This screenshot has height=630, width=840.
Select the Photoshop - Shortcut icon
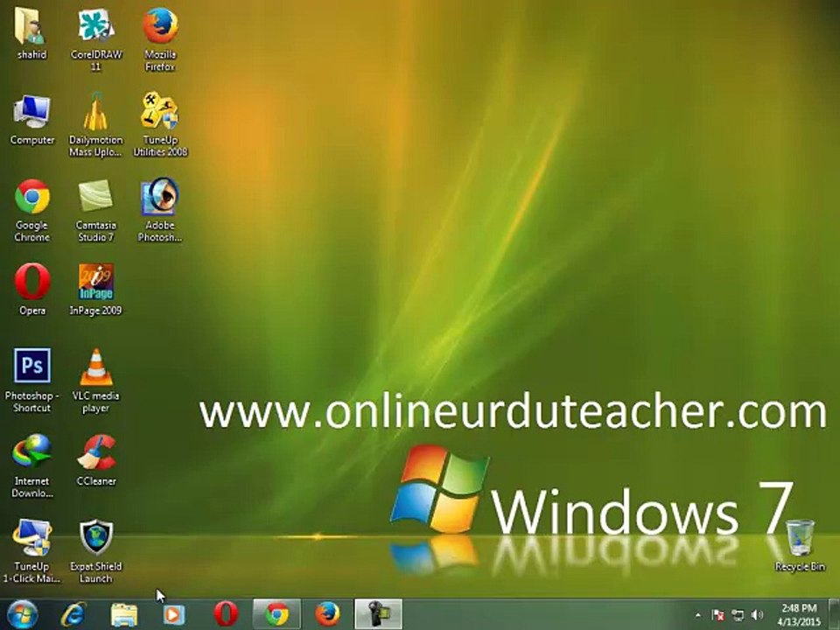click(32, 381)
